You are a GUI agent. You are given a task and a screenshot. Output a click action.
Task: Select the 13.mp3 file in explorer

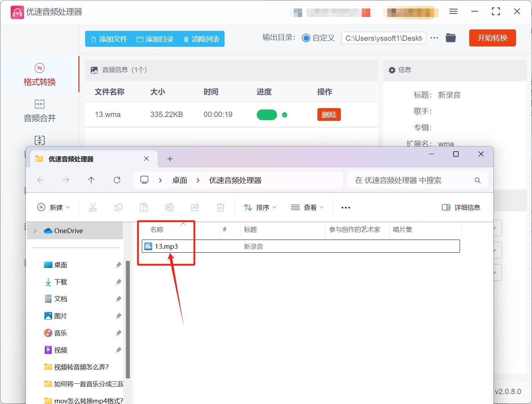166,246
